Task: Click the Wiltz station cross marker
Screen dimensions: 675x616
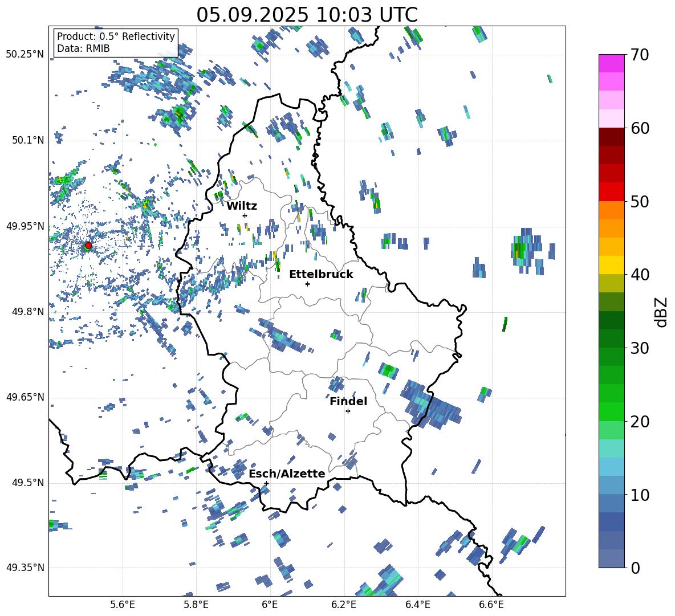Action: pos(245,215)
